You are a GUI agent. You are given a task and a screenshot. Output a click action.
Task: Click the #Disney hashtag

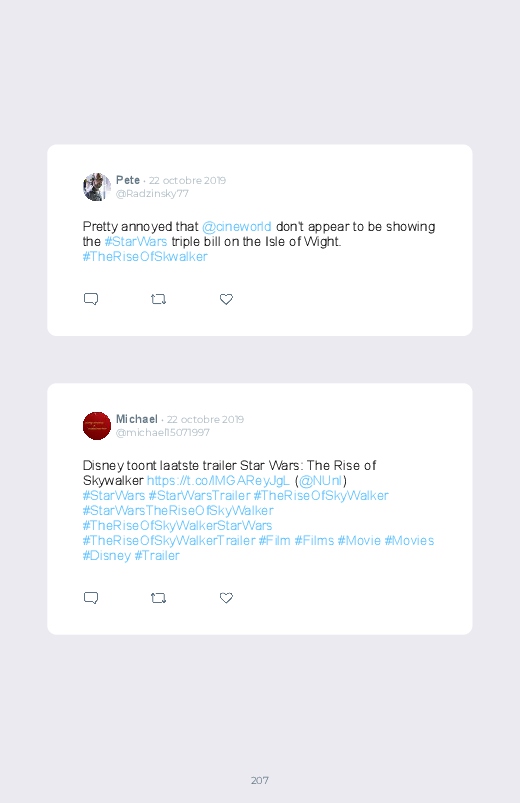point(107,556)
